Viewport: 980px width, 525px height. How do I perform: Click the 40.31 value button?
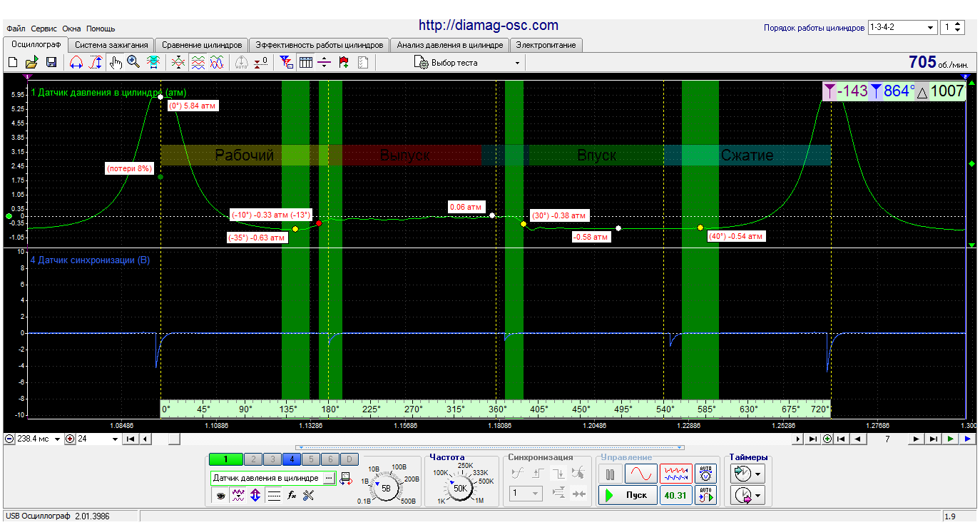coord(675,495)
